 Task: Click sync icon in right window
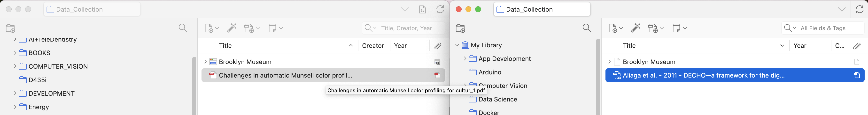(860, 9)
